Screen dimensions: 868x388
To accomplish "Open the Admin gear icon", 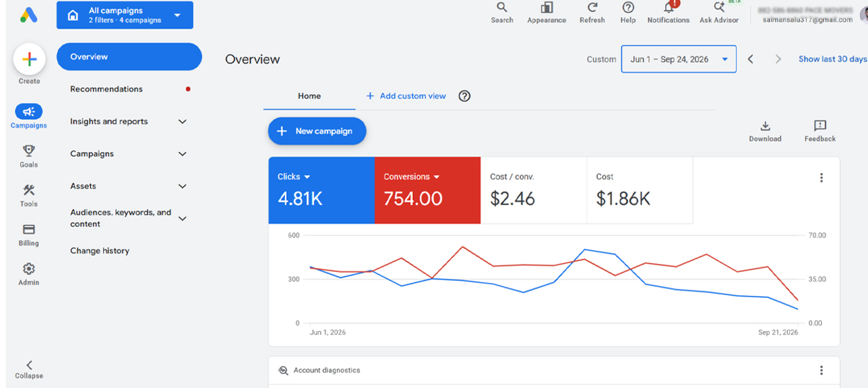I will [28, 269].
